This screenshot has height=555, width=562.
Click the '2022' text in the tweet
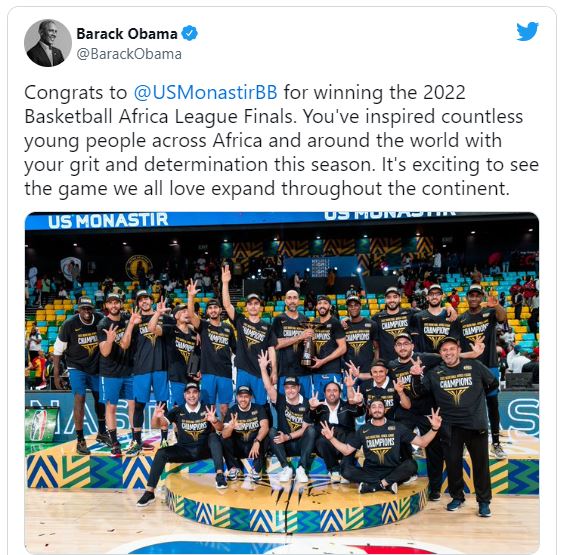click(444, 92)
